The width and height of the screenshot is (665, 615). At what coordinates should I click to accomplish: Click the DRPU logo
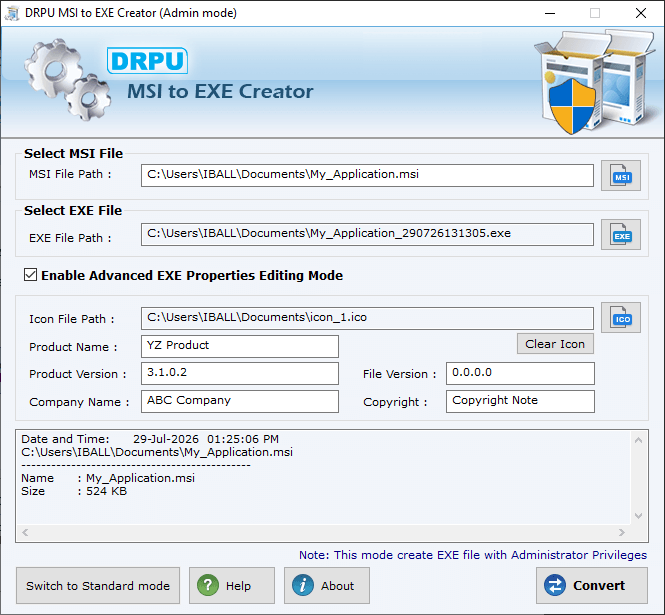(147, 61)
